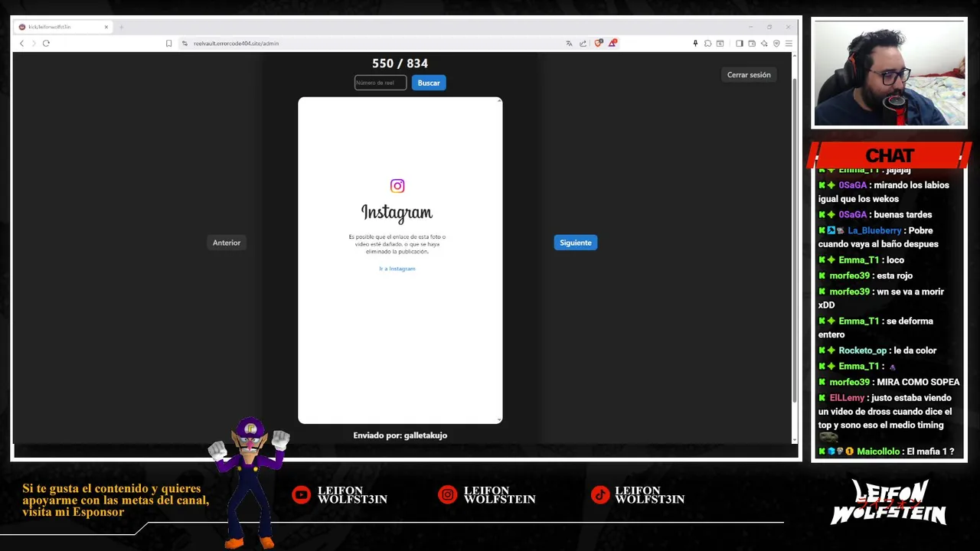
Task: Open Brave Shields lion icon
Action: [x=599, y=43]
